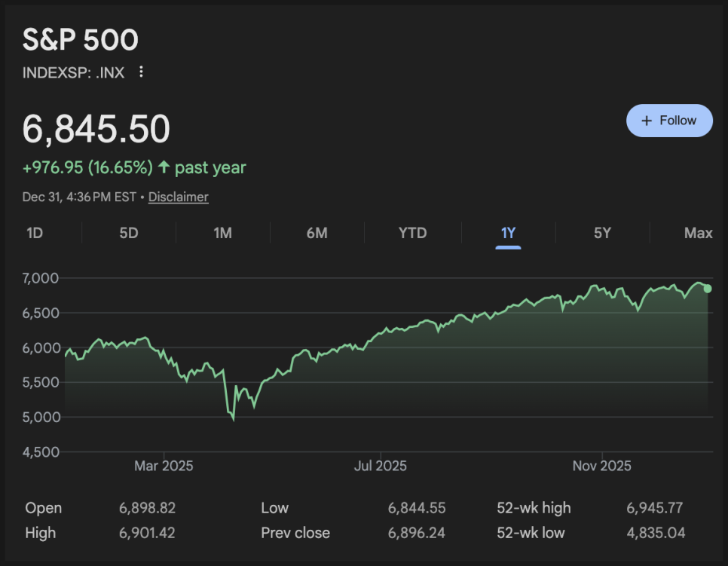Show the 1M chart range
Screen dimensions: 728x566
click(222, 233)
